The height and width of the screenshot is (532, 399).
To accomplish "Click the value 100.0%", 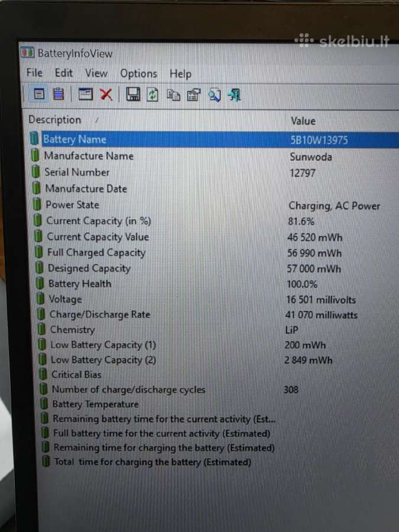I will [x=302, y=284].
